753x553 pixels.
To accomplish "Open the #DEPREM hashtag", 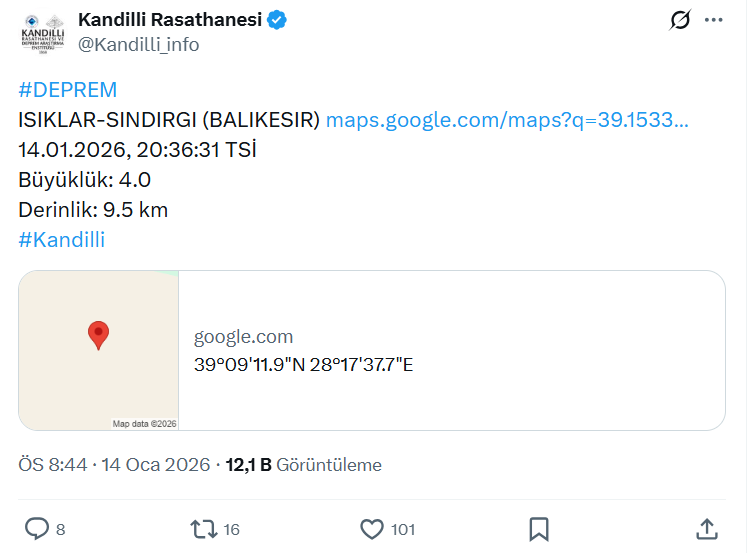I will pyautogui.click(x=67, y=90).
